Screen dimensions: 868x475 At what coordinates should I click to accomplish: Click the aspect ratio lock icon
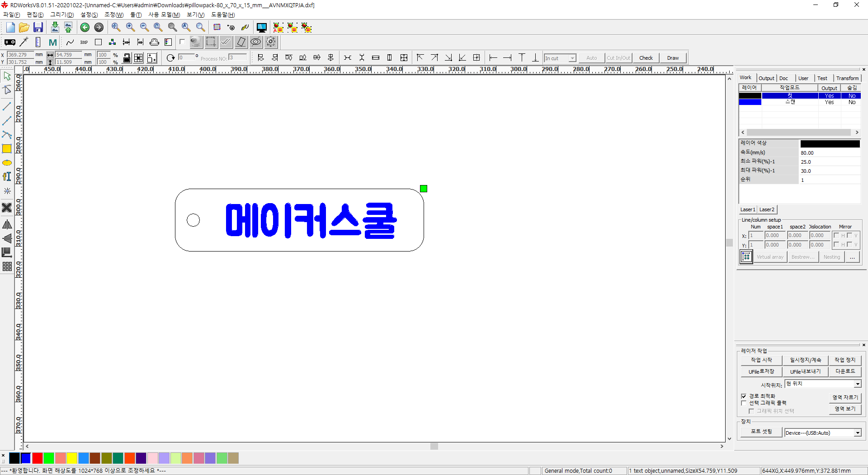click(127, 58)
